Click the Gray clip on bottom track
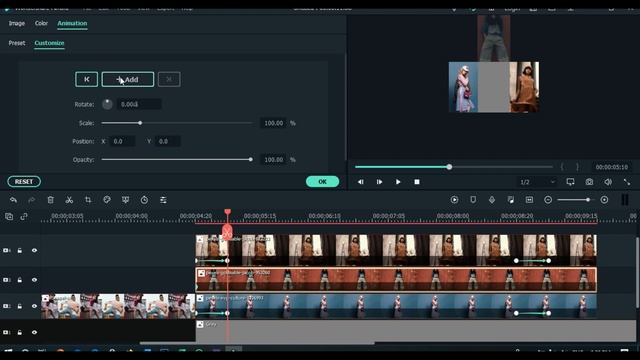 click(416, 331)
